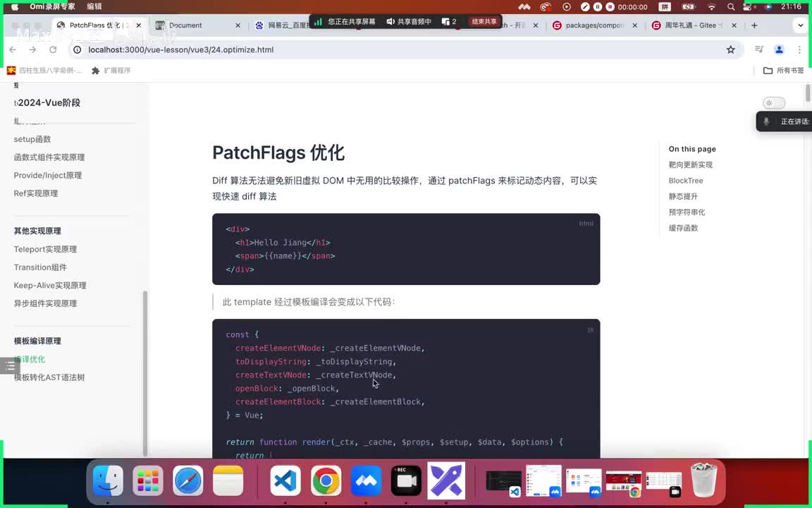Click the Wi-Fi icon in menu bar
The width and height of the screenshot is (812, 508).
point(711,7)
